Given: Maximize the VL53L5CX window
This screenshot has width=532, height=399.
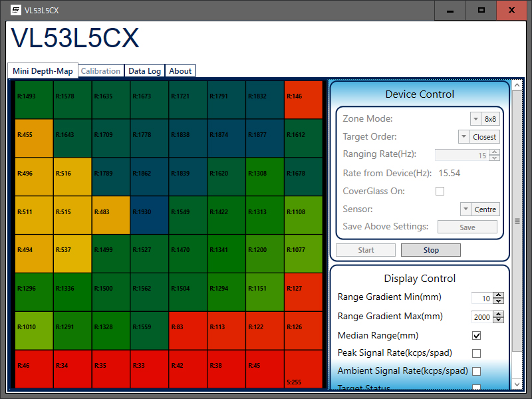Looking at the screenshot, I should 481,11.
